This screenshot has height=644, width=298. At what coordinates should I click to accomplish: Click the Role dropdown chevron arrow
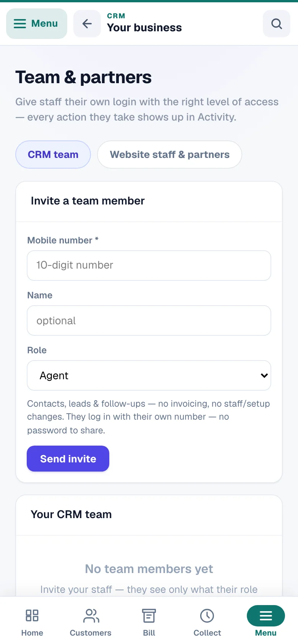tap(264, 375)
